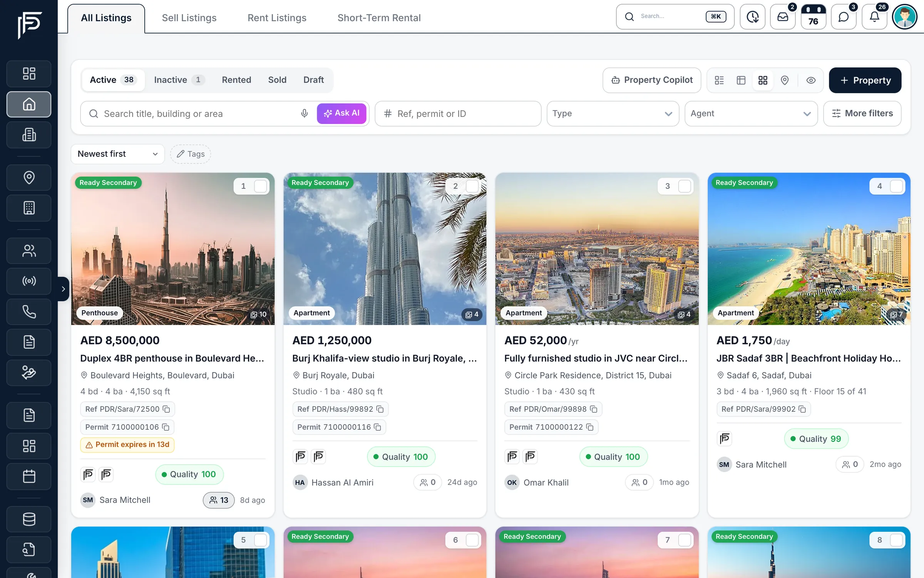Select checkbox on listing card 3
Screen dimensions: 924x578
pyautogui.click(x=685, y=186)
